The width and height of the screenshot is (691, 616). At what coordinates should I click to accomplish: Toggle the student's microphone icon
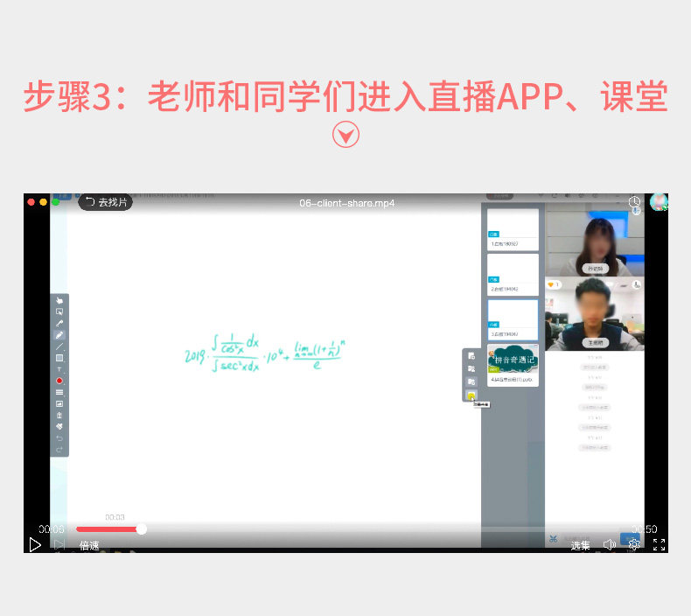point(637,285)
